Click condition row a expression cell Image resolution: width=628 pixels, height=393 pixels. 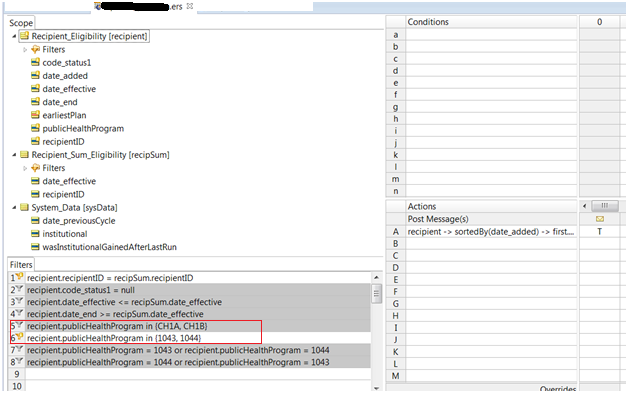491,35
